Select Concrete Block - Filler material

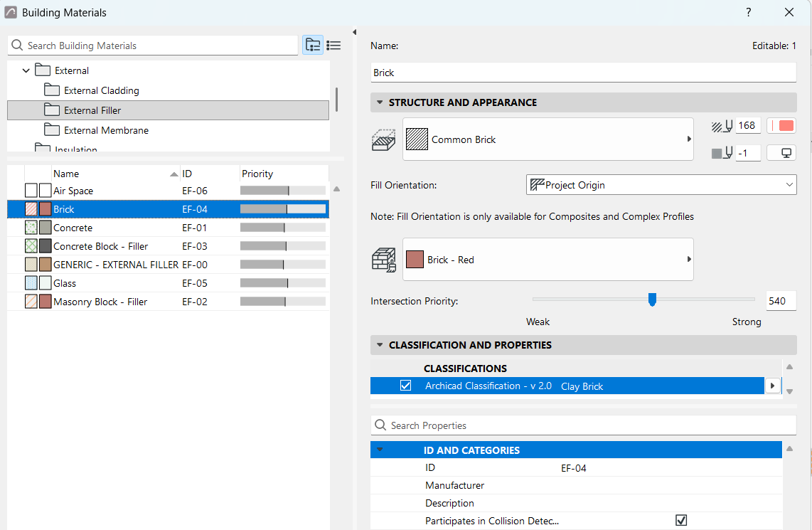(100, 246)
